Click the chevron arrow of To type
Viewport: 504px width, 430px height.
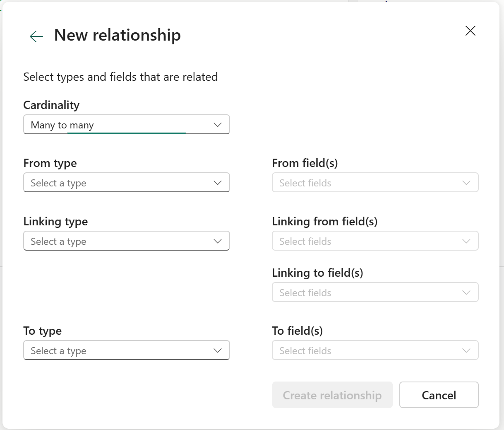point(218,350)
